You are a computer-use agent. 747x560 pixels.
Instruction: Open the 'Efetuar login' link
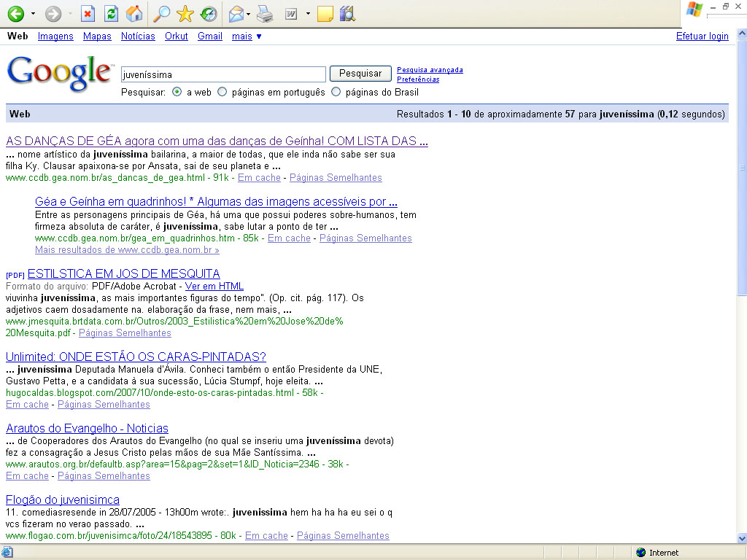point(702,36)
